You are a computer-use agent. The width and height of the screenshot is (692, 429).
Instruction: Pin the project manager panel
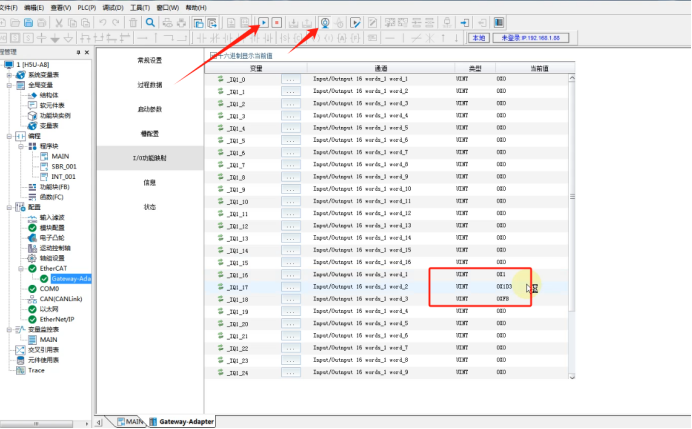tap(79, 52)
